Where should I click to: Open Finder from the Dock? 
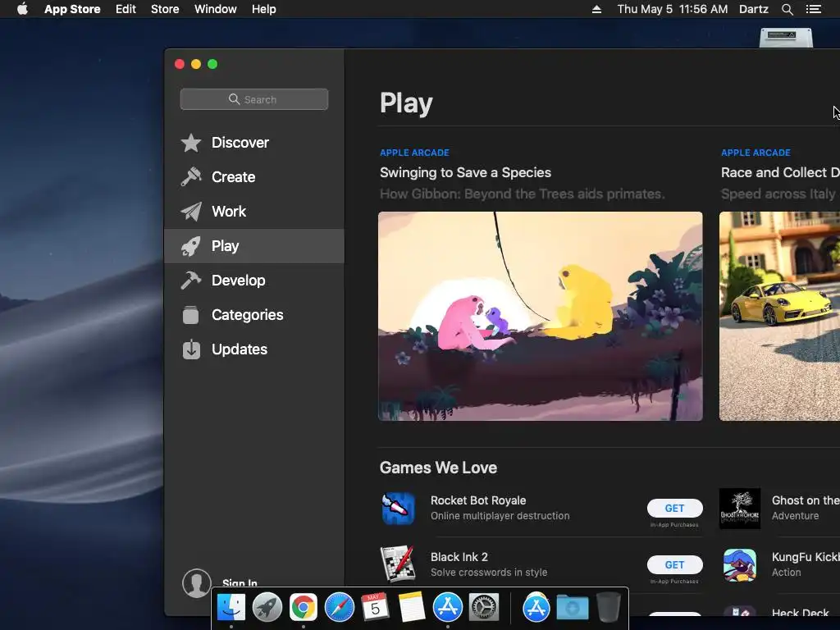coord(231,608)
